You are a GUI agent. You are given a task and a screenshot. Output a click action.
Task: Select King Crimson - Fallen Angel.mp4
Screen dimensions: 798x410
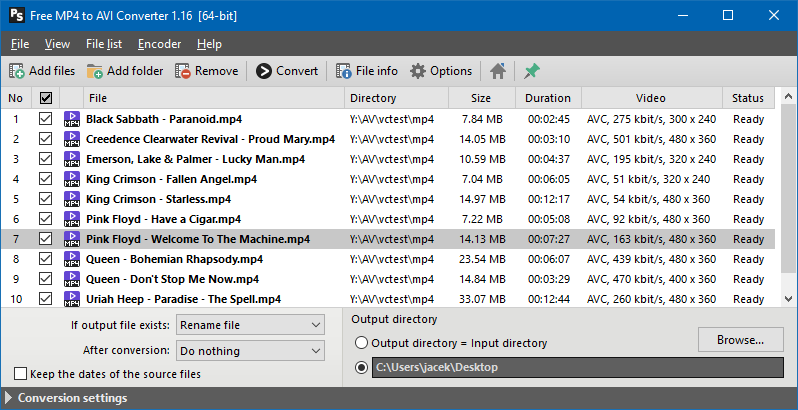172,179
